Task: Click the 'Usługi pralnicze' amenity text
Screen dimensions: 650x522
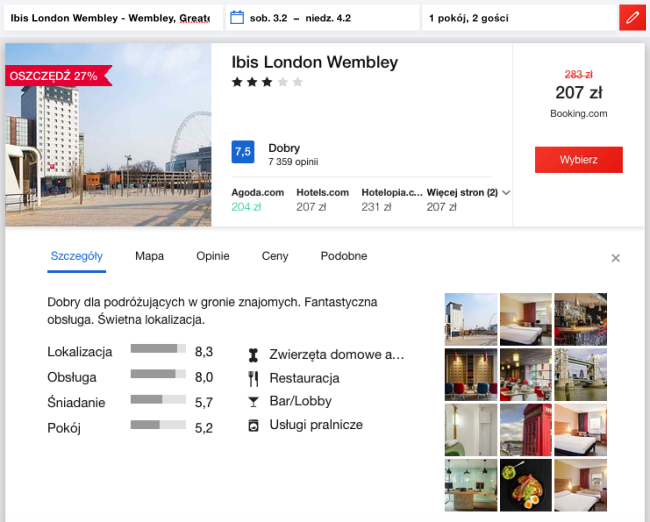Action: tap(316, 425)
